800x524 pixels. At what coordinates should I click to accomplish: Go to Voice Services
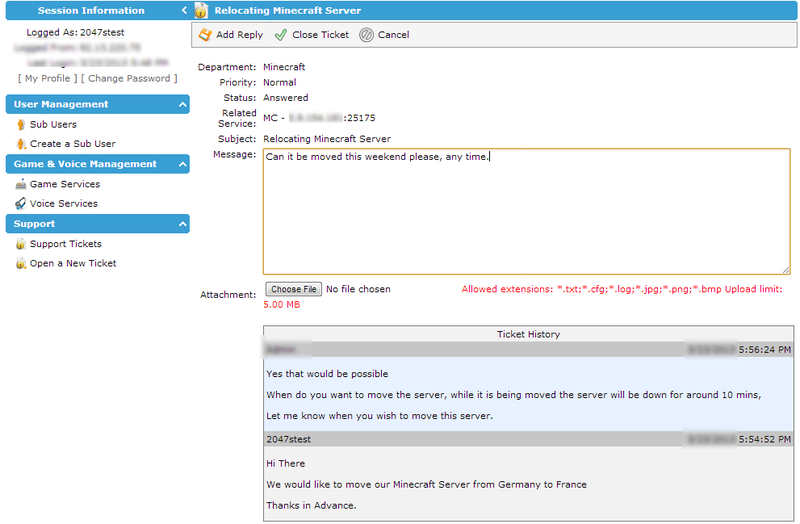[x=63, y=204]
